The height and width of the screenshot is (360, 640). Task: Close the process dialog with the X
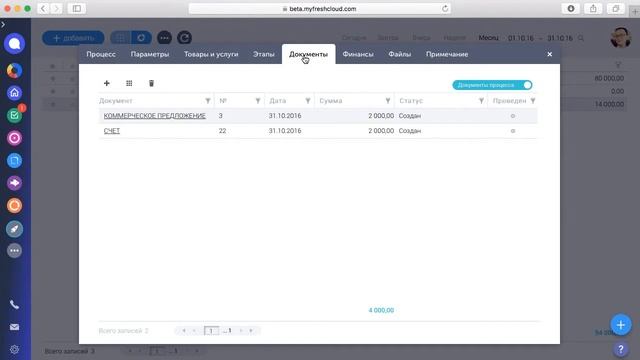pos(549,54)
